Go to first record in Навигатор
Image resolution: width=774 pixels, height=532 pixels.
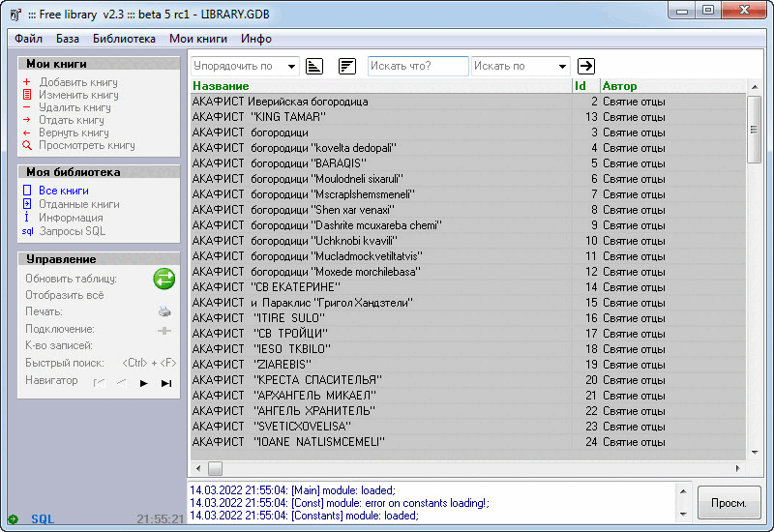(x=100, y=383)
